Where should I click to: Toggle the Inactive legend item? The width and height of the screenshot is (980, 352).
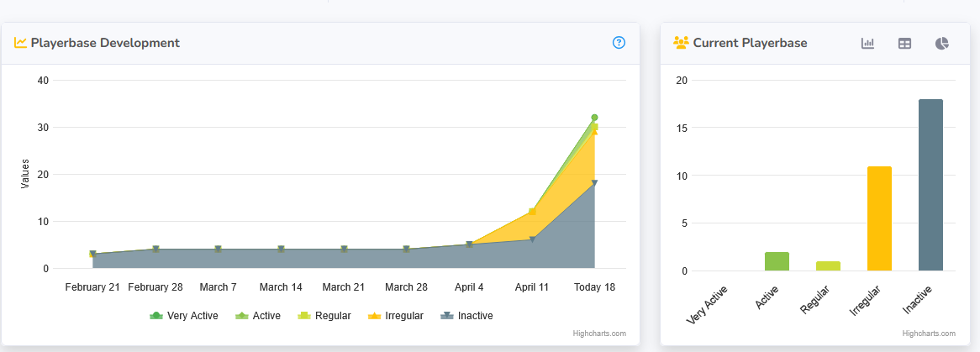pos(467,316)
